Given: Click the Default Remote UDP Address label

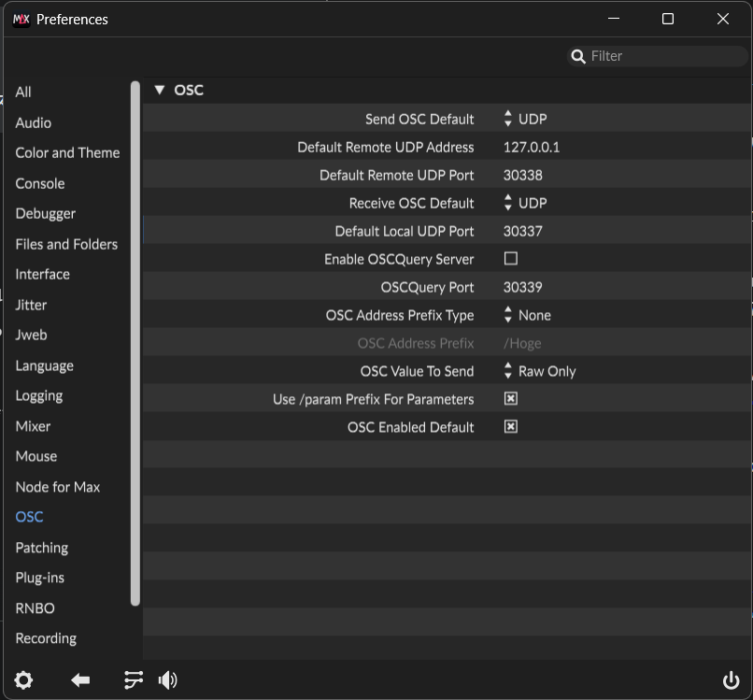Looking at the screenshot, I should [385, 147].
